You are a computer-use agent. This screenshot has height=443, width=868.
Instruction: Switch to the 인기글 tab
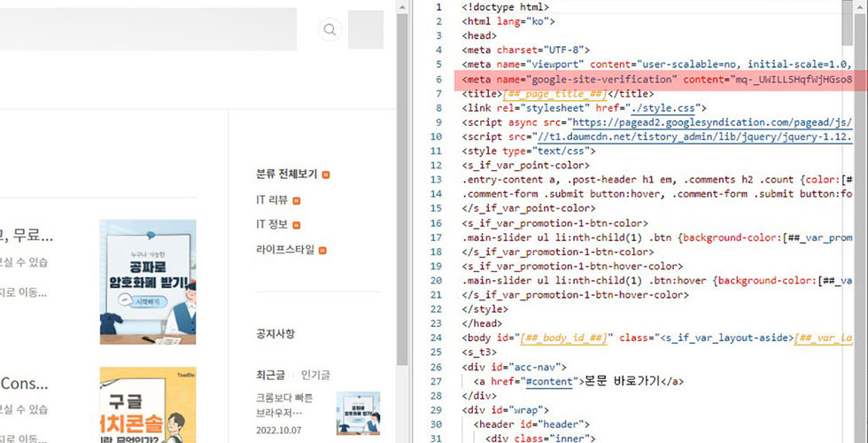(315, 376)
